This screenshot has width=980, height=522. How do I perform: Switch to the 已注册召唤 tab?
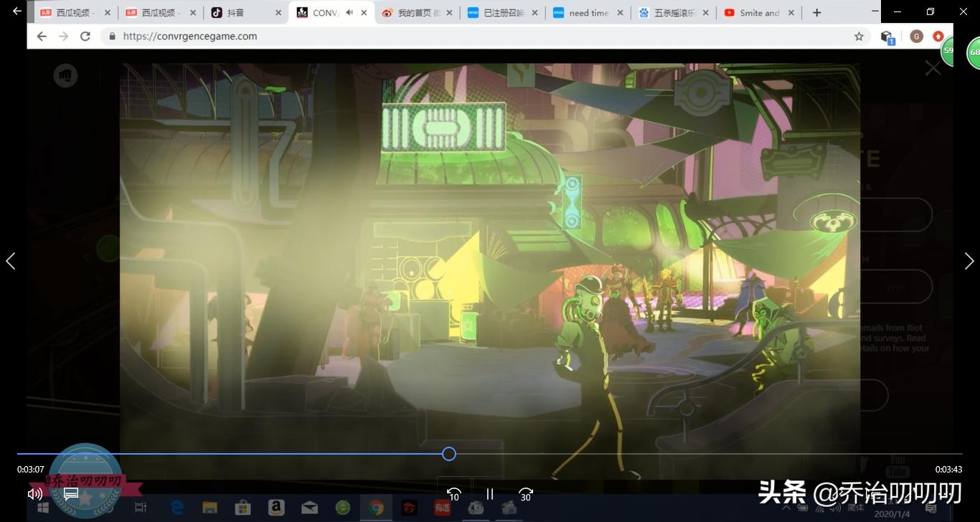tap(504, 13)
